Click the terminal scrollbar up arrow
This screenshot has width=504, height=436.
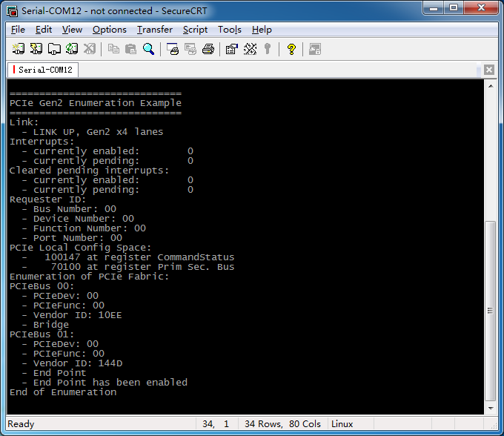click(491, 86)
